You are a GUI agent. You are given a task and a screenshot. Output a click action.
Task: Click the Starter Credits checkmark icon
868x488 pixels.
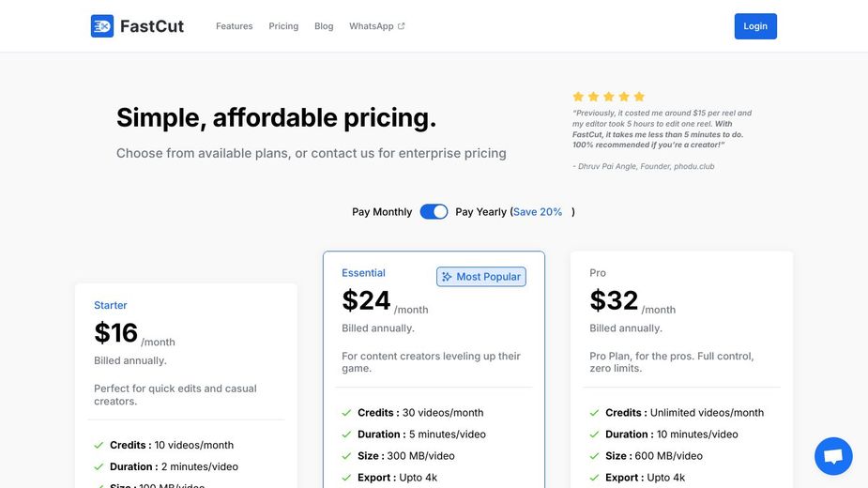[99, 446]
